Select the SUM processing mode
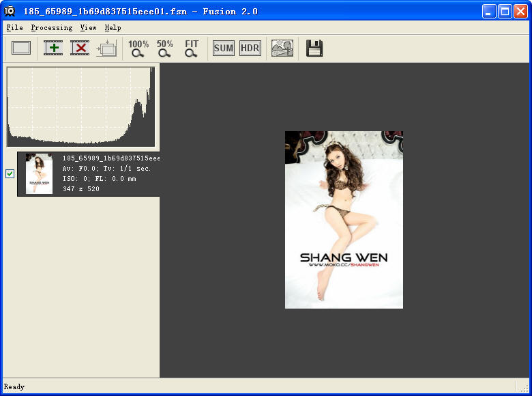The image size is (532, 396). coord(223,48)
